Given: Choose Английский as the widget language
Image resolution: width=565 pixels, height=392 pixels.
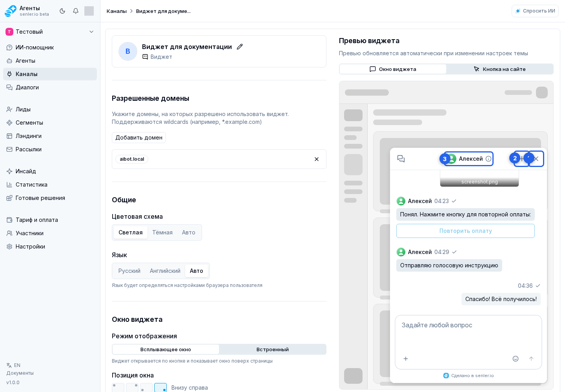Looking at the screenshot, I should point(165,271).
